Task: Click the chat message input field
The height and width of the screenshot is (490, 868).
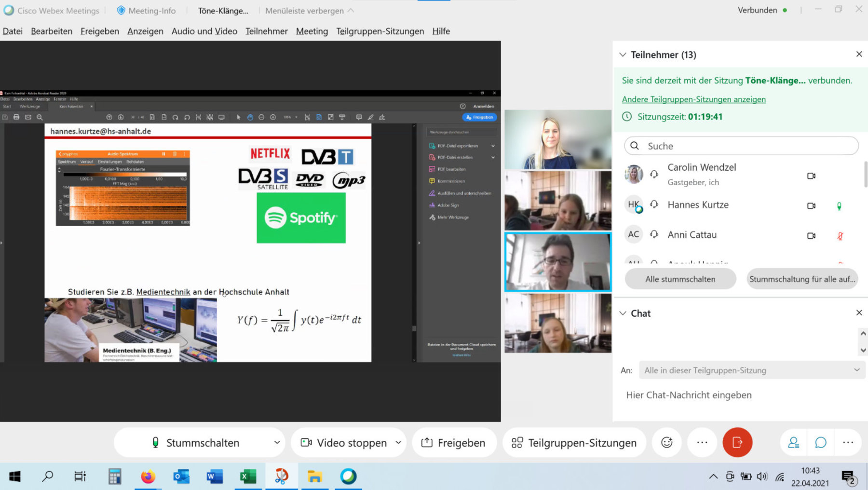Action: click(x=740, y=395)
